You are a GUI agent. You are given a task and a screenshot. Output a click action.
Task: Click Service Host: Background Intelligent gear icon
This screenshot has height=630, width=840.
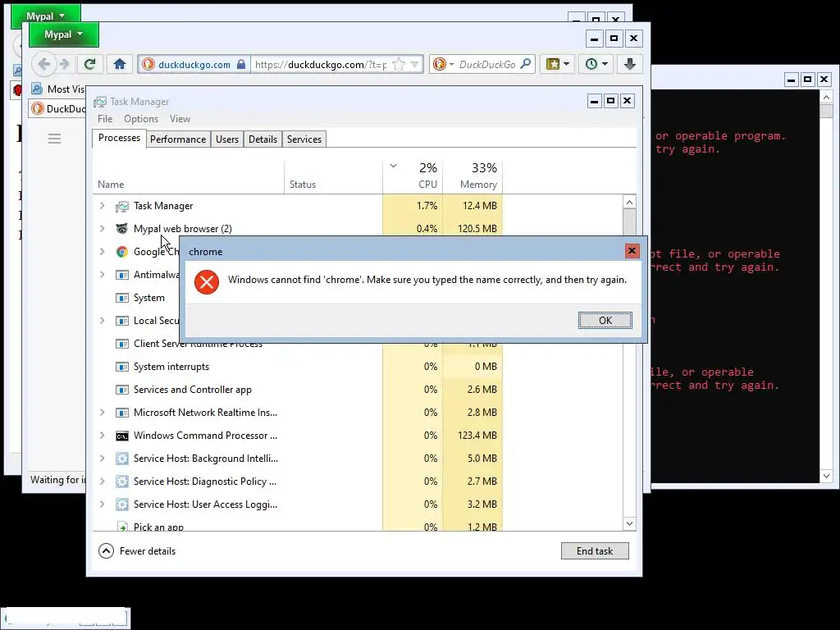122,459
